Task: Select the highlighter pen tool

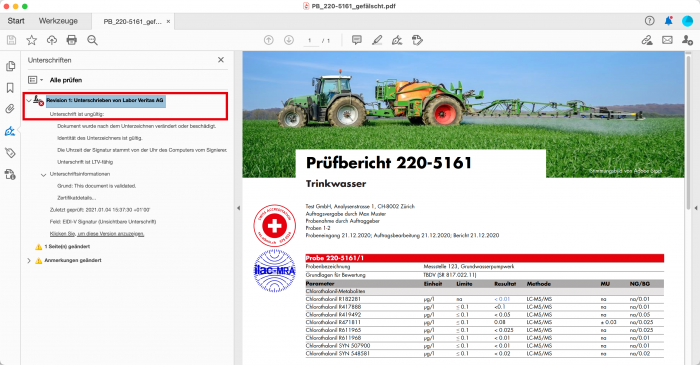Action: click(377, 40)
